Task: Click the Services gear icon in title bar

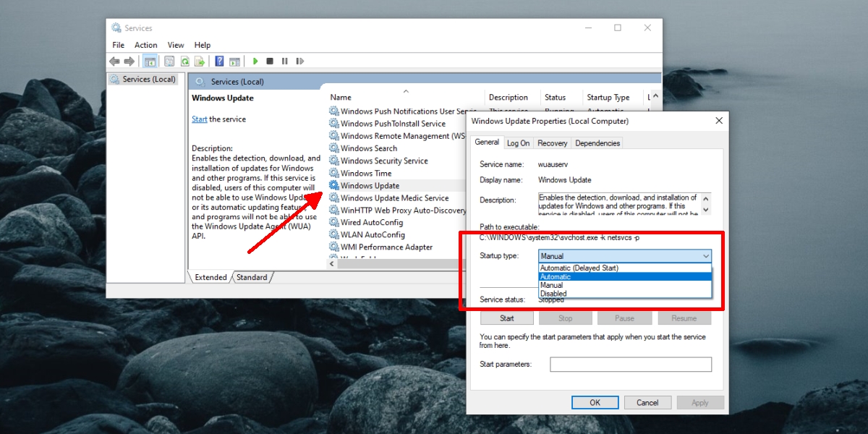Action: [x=116, y=28]
